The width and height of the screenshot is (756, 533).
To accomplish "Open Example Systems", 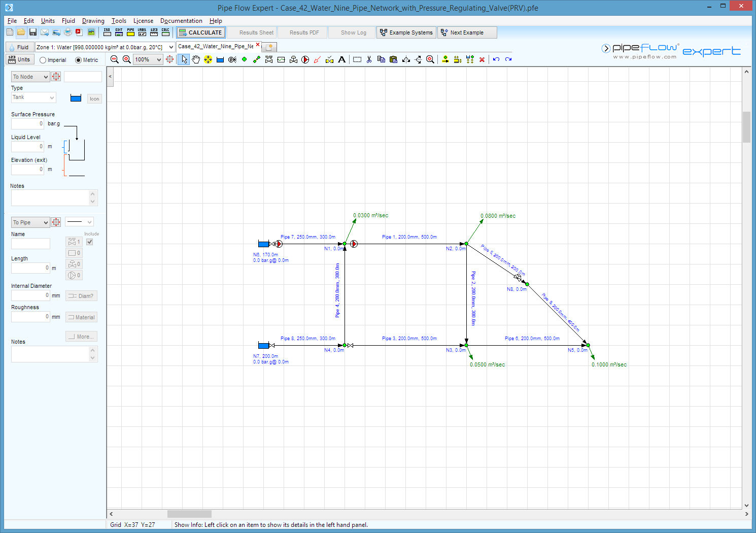I will click(406, 32).
